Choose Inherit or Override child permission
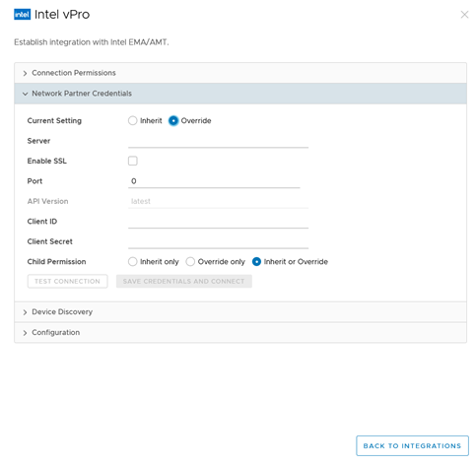Image resolution: width=476 pixels, height=466 pixels. click(x=256, y=262)
